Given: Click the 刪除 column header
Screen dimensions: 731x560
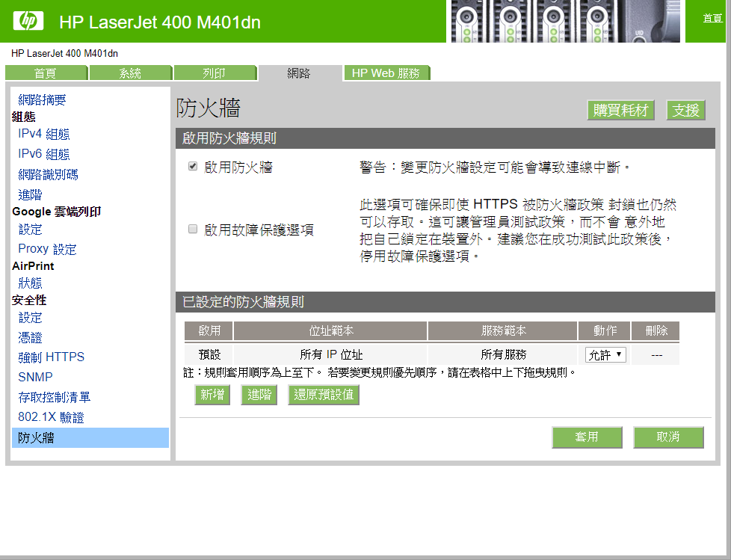Looking at the screenshot, I should click(656, 330).
